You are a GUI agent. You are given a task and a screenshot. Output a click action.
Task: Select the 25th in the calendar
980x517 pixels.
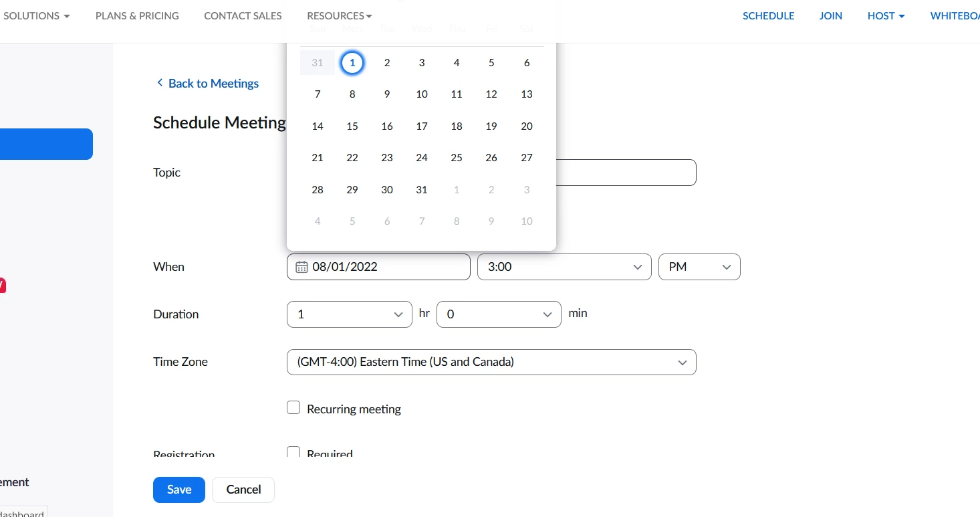[x=457, y=158]
